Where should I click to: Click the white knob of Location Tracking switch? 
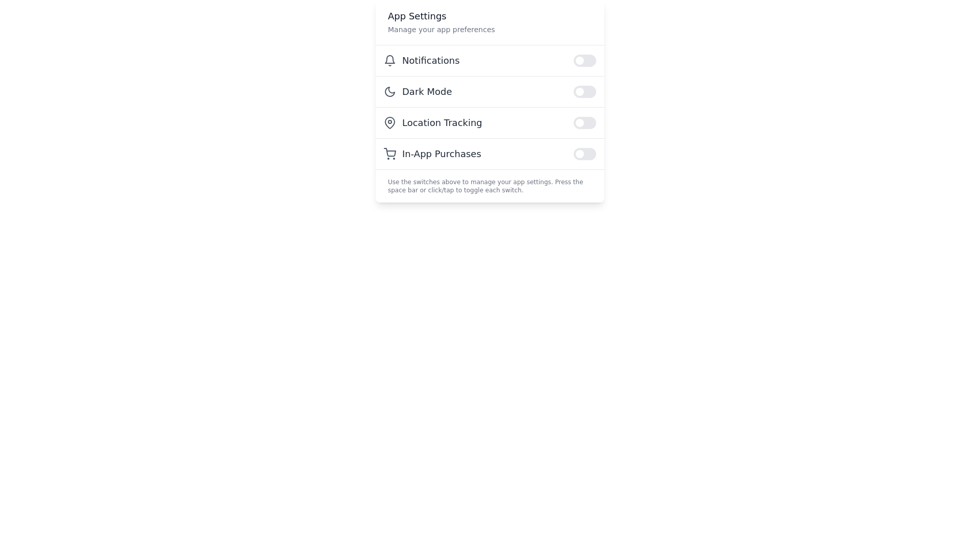point(580,123)
